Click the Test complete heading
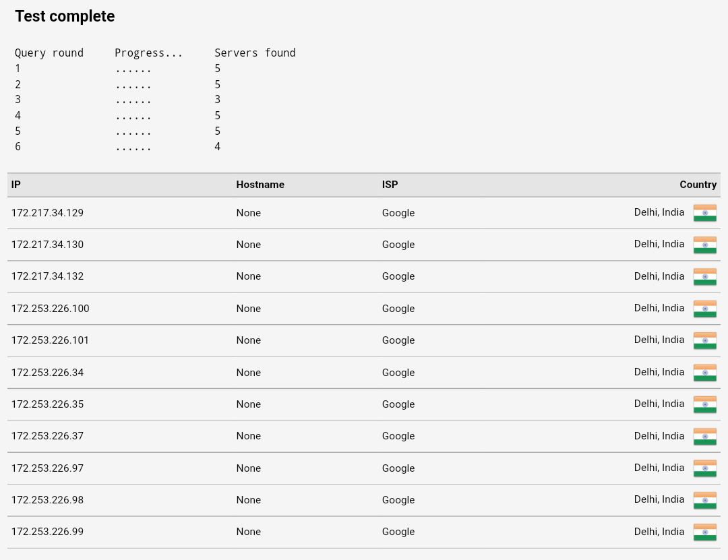The image size is (728, 560). (65, 16)
